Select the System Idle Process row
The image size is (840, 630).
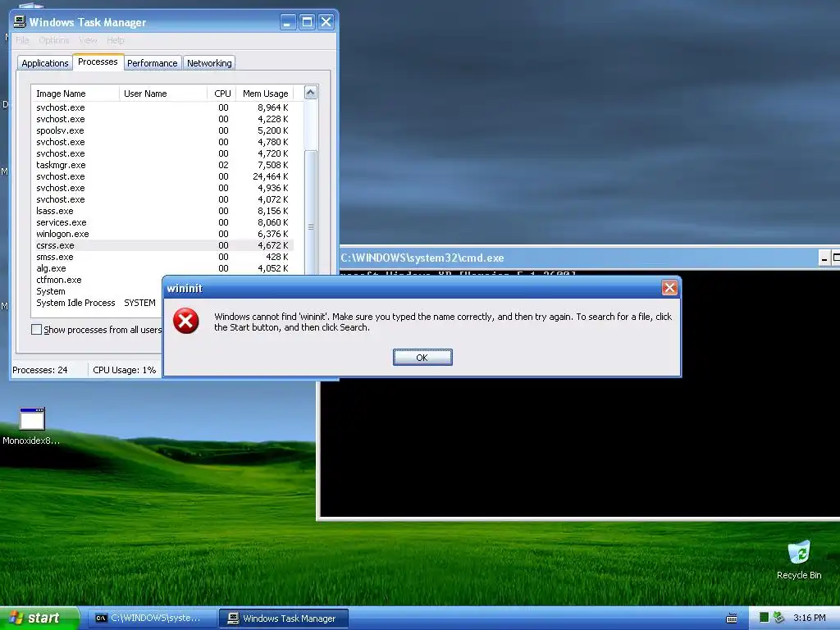click(x=97, y=303)
